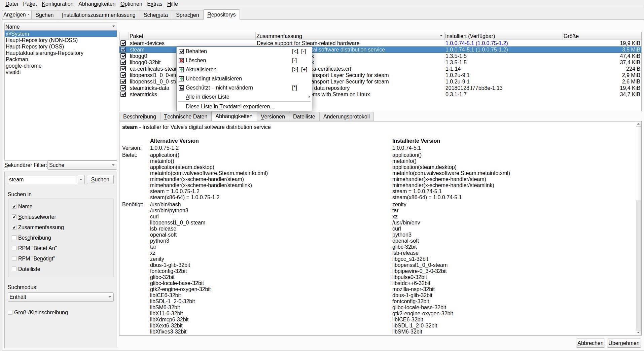Enable Groß-/Kleinschreibung case sensitivity
644x351 pixels.
[10, 312]
